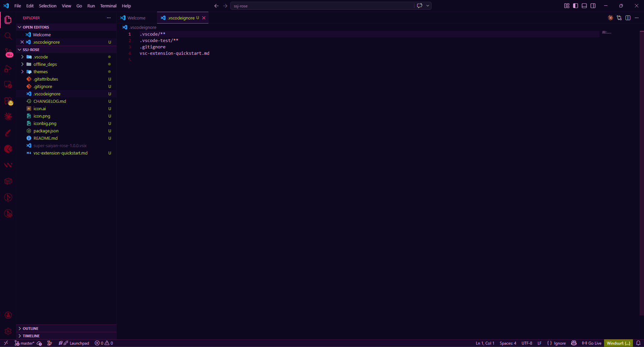Viewport: 644px width, 347px height.
Task: Toggle primary side bar visibility
Action: point(576,6)
